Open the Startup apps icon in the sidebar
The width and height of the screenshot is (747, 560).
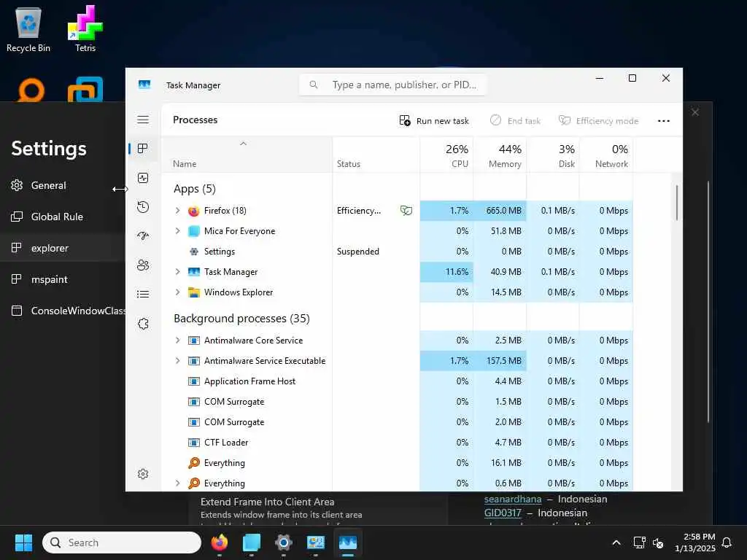143,236
